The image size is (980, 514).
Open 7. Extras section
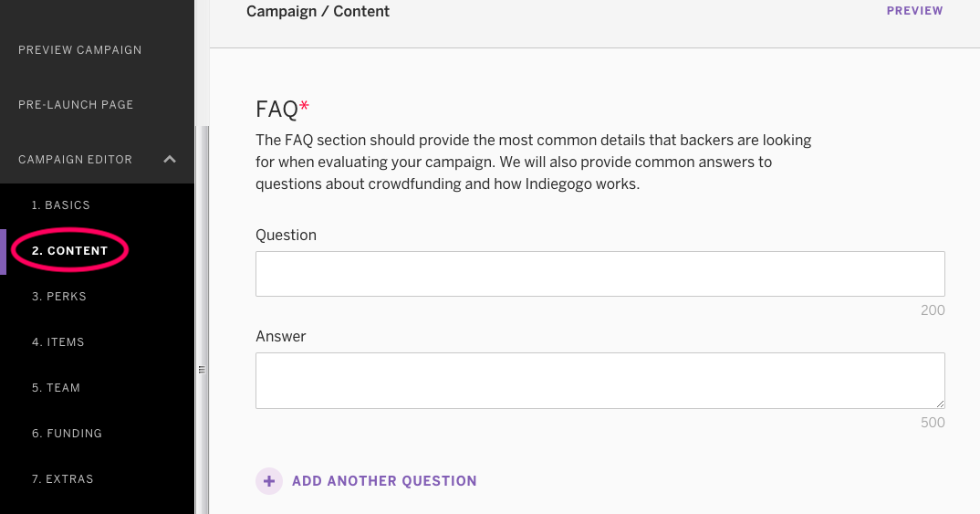(x=62, y=479)
